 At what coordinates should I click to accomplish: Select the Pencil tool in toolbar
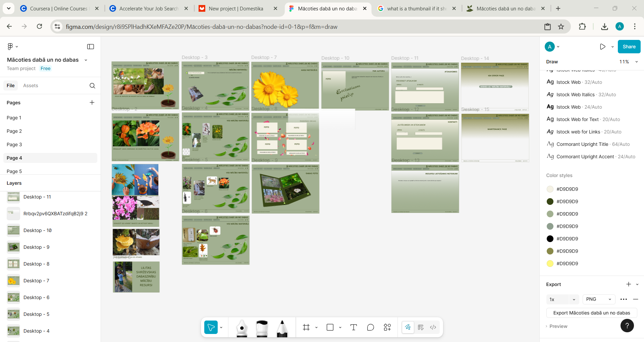click(282, 327)
